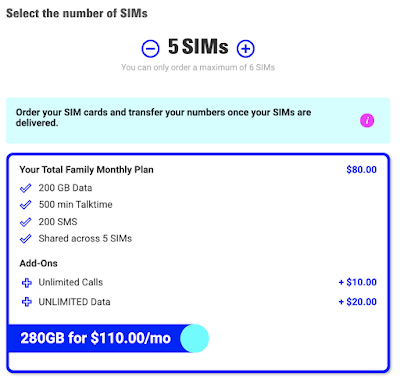
Task: Open the pink info icon
Action: pyautogui.click(x=367, y=120)
